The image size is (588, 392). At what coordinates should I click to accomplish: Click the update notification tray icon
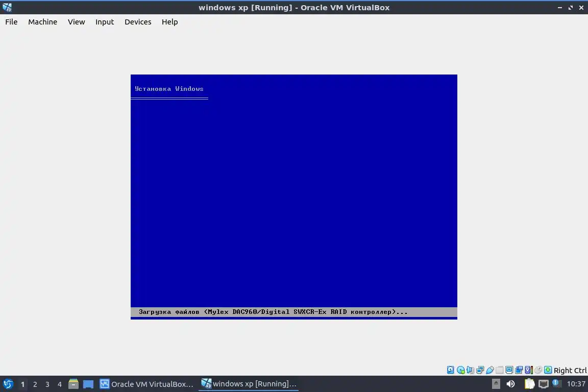556,383
